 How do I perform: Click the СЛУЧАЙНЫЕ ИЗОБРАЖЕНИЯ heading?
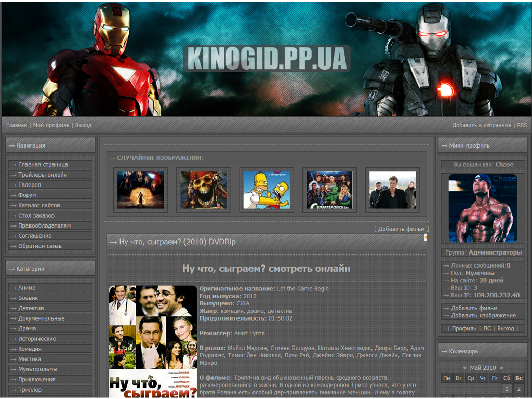click(x=160, y=158)
